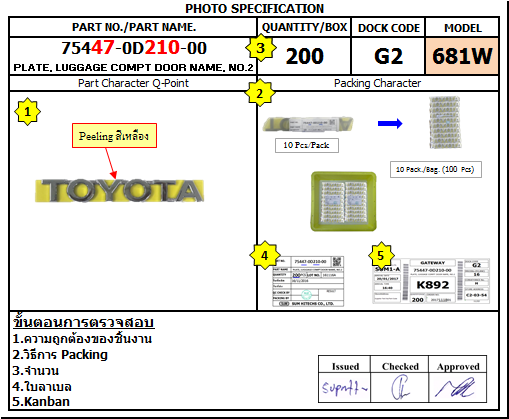Select the part label image near marker 4
Image resolution: width=509 pixels, height=419 pixels.
pos(308,282)
